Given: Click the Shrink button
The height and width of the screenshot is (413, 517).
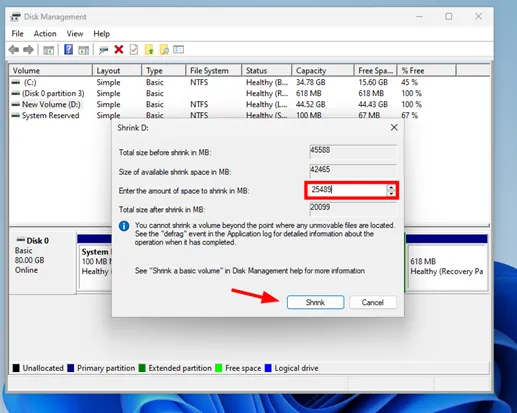Looking at the screenshot, I should [315, 302].
